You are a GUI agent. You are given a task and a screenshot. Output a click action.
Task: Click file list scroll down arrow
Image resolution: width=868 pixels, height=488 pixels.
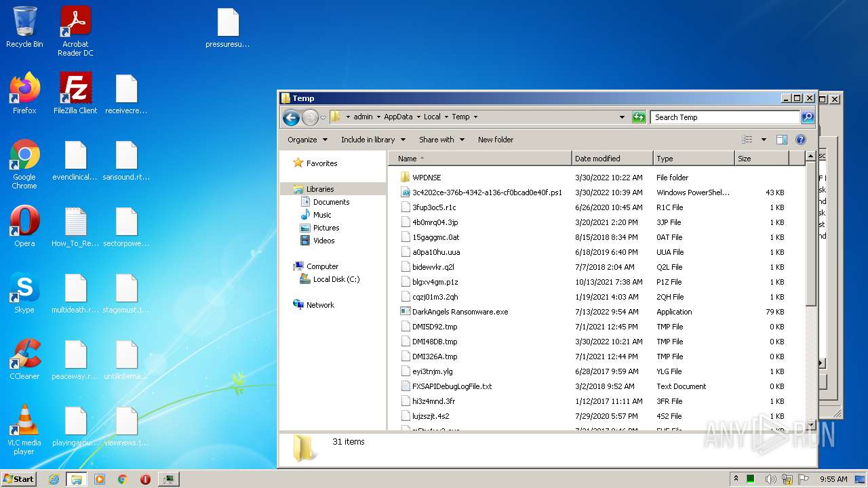[810, 424]
